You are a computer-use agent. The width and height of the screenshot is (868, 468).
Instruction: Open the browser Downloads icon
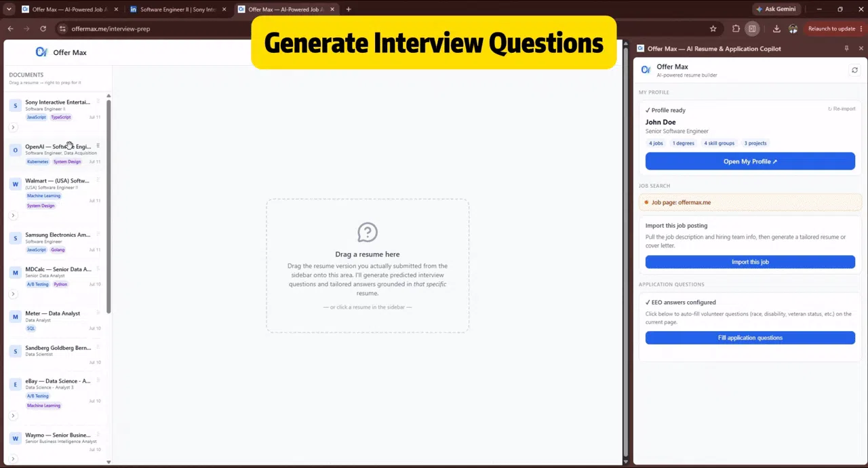[776, 28]
